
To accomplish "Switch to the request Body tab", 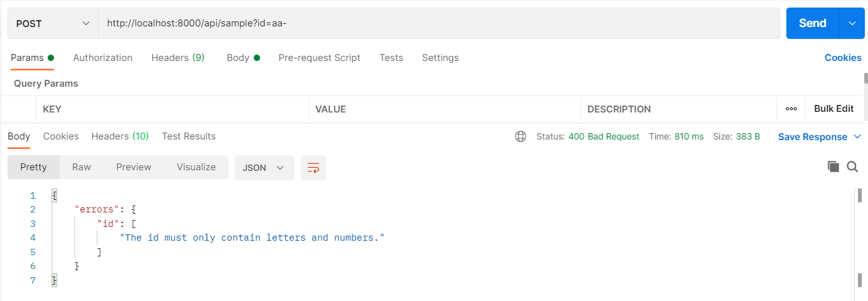I will point(243,58).
